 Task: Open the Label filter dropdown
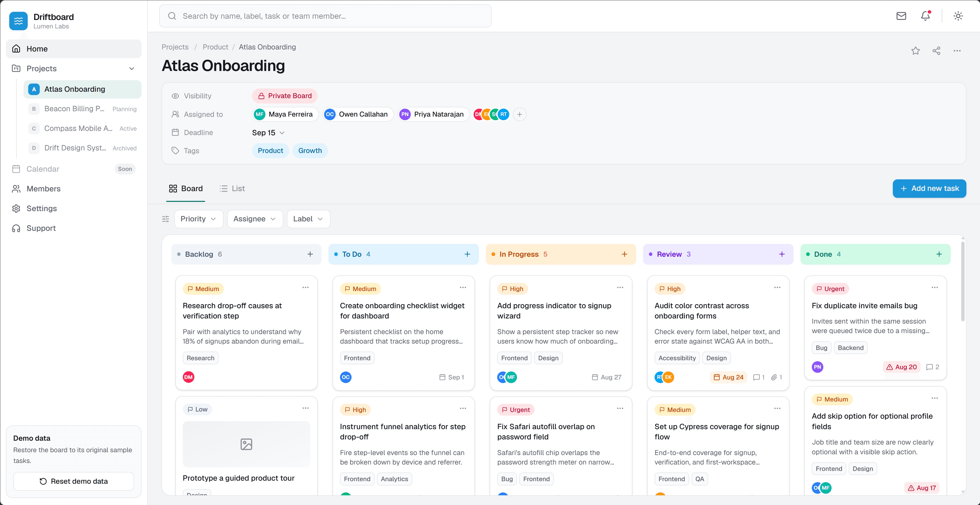tap(308, 219)
